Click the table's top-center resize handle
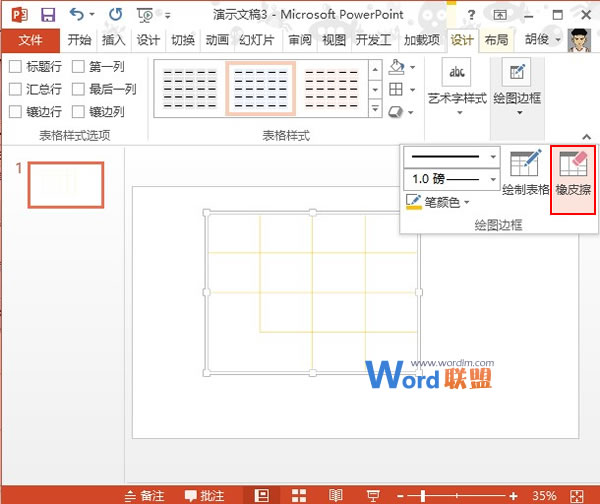Screen dimensions: 600x504 [313, 212]
